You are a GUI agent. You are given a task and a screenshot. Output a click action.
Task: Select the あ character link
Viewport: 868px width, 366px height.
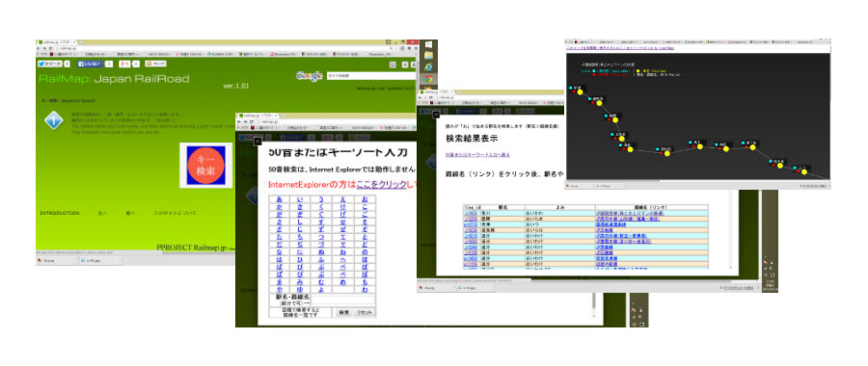click(279, 198)
